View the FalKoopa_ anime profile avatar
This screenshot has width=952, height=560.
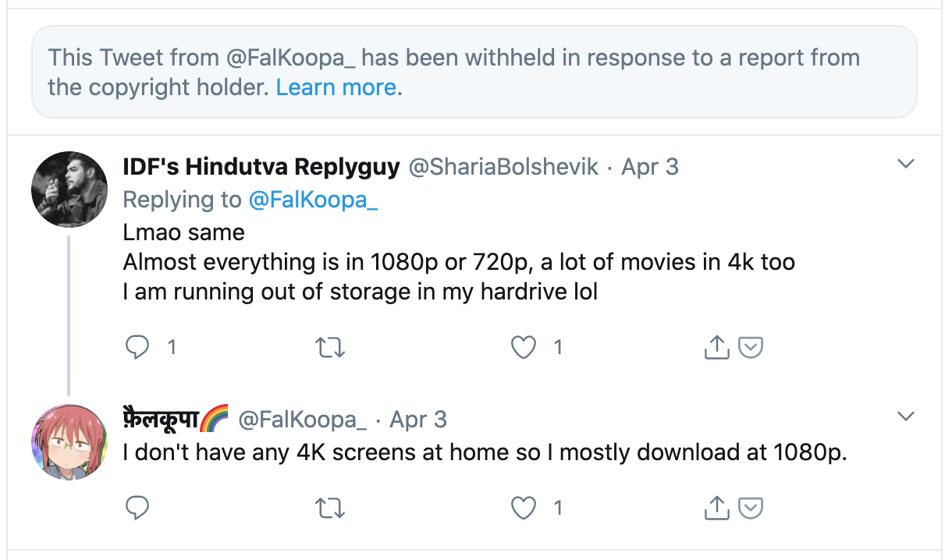click(x=69, y=442)
